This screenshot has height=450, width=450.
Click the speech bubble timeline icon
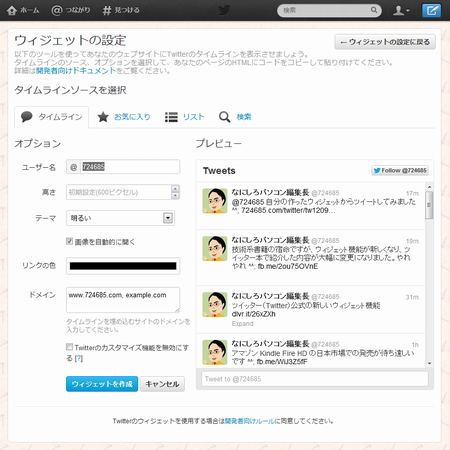pyautogui.click(x=27, y=117)
